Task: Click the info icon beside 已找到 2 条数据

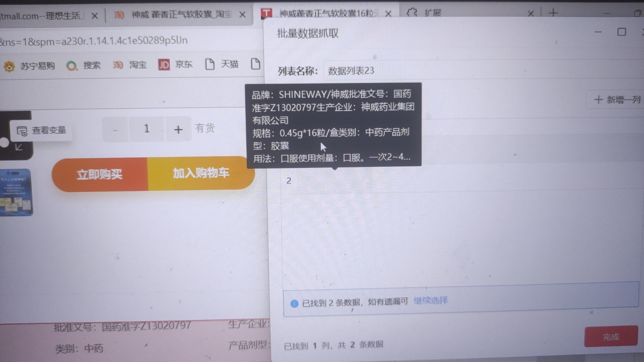Action: (294, 303)
